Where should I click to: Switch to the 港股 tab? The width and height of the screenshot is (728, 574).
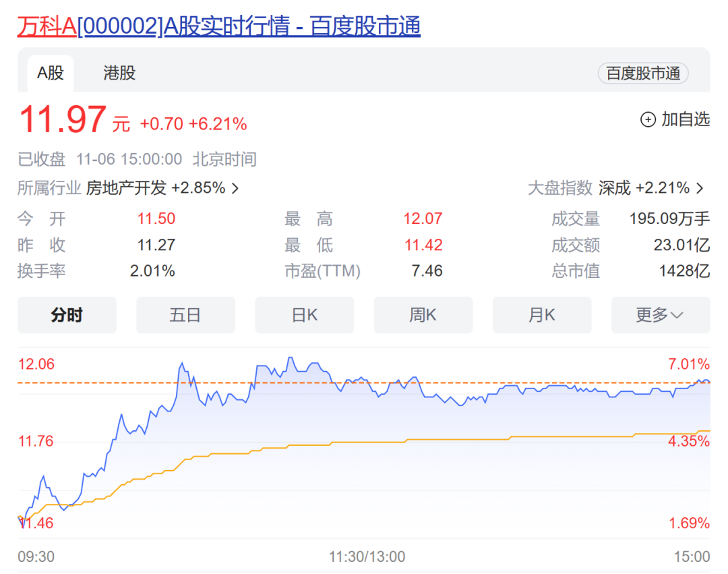tap(119, 74)
